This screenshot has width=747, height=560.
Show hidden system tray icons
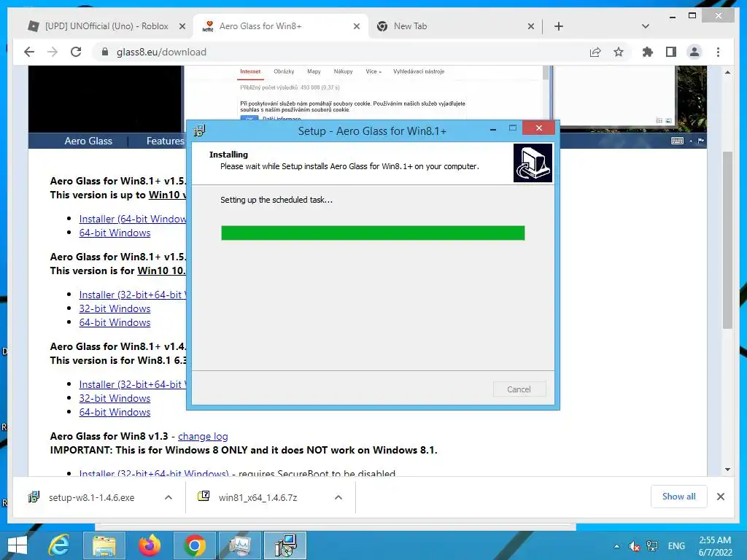[616, 546]
